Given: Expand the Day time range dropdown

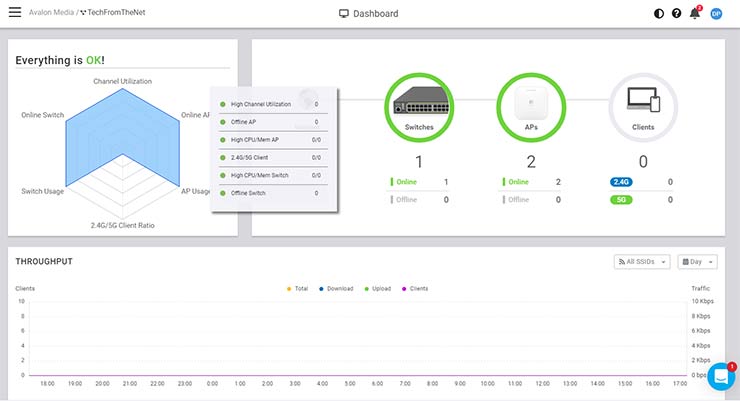Looking at the screenshot, I should tap(698, 262).
